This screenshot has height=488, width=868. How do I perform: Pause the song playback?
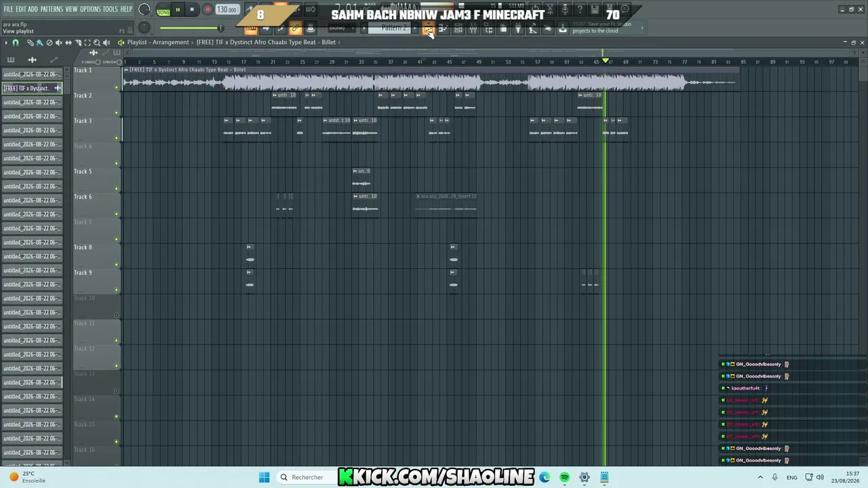(178, 10)
